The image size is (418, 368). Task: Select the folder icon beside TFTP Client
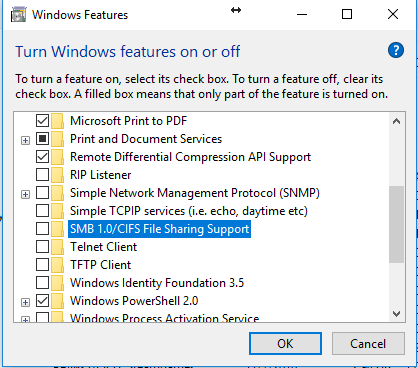pos(57,265)
